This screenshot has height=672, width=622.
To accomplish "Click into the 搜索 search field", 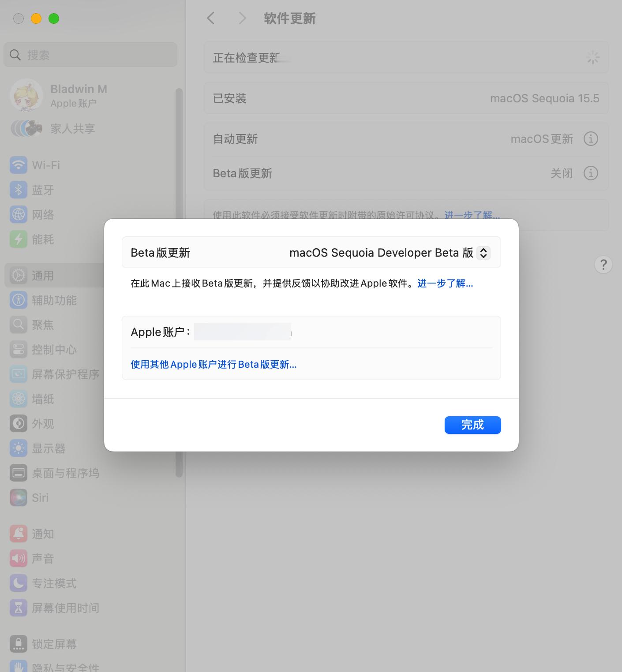I will (90, 55).
